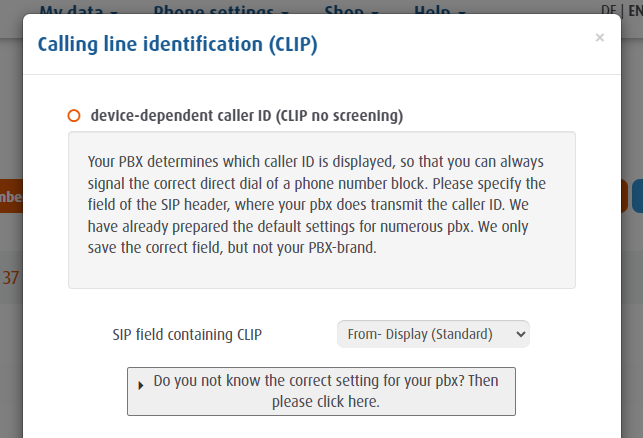Open the SIP field containing CLIP dropdown
Screen dimensions: 643x438
(x=433, y=334)
